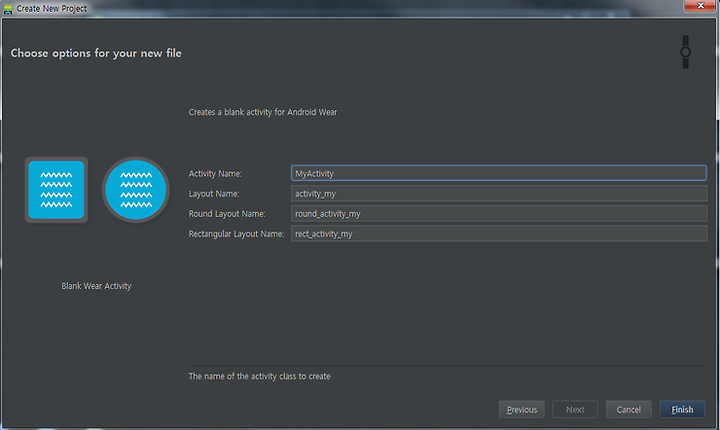Click the Layout Name field activity_my

[499, 193]
